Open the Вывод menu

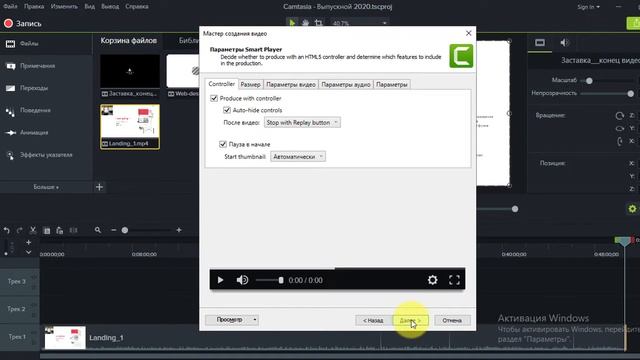[110, 7]
